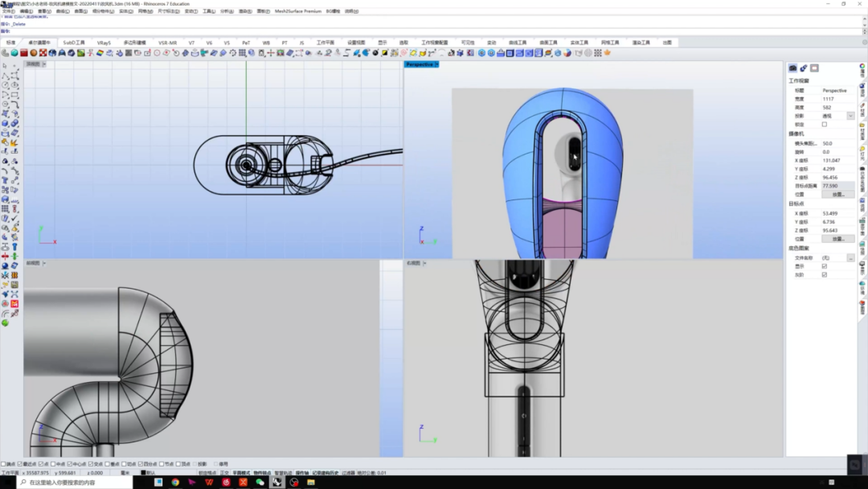Open the camera properties tab icon in the right panel

(x=792, y=68)
